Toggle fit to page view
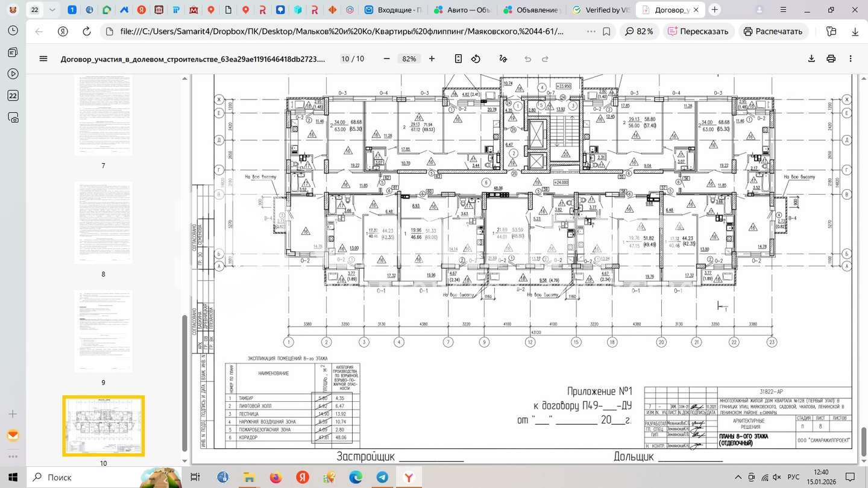The image size is (868, 488). 458,58
